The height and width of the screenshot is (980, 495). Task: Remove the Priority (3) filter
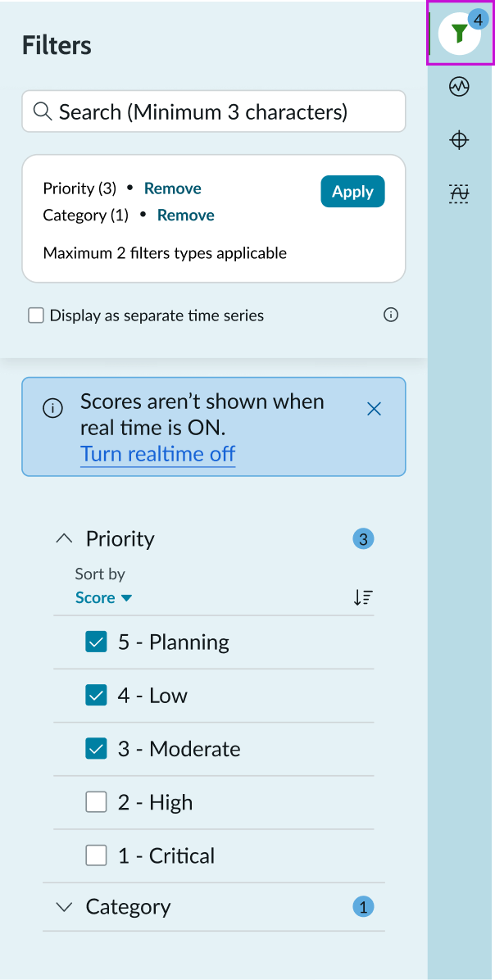click(172, 188)
